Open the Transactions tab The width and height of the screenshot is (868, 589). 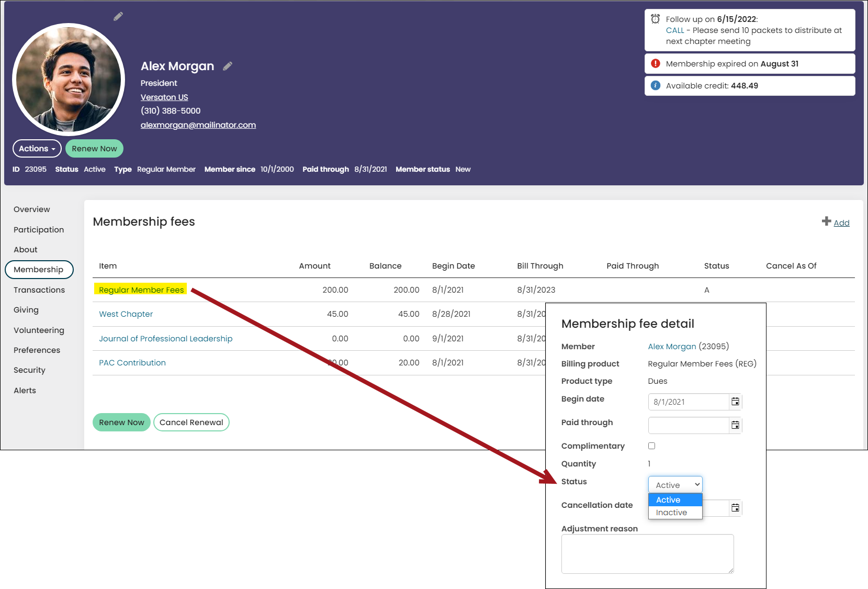click(39, 290)
